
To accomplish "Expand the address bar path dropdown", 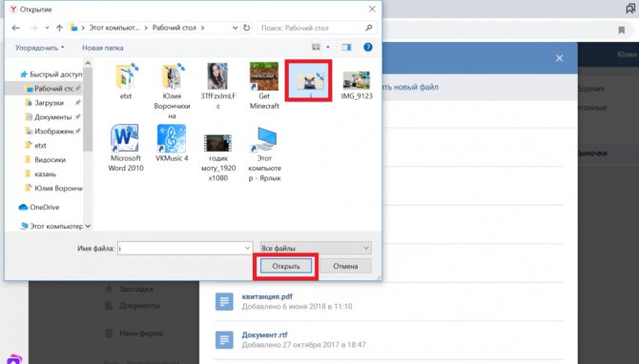I will (x=235, y=28).
